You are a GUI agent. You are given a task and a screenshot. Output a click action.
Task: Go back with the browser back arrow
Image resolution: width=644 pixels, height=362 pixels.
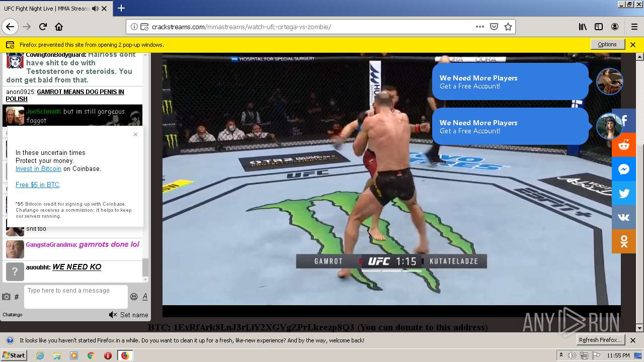pos(10,27)
